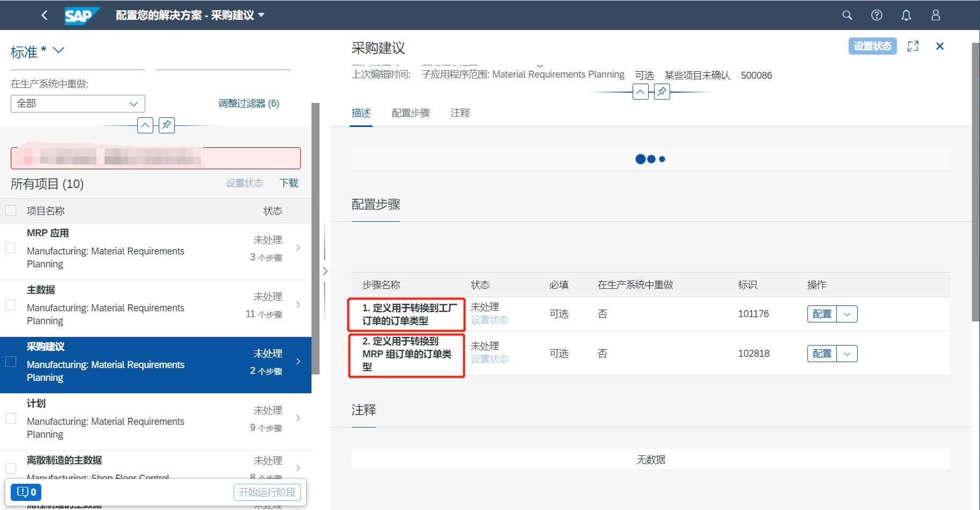980x510 pixels.
Task: Open the 配置步骤 tab
Action: pyautogui.click(x=411, y=113)
